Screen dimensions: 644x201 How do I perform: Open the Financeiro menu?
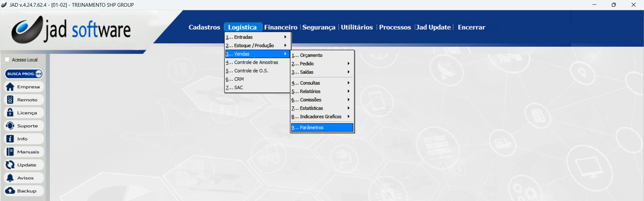pyautogui.click(x=281, y=27)
